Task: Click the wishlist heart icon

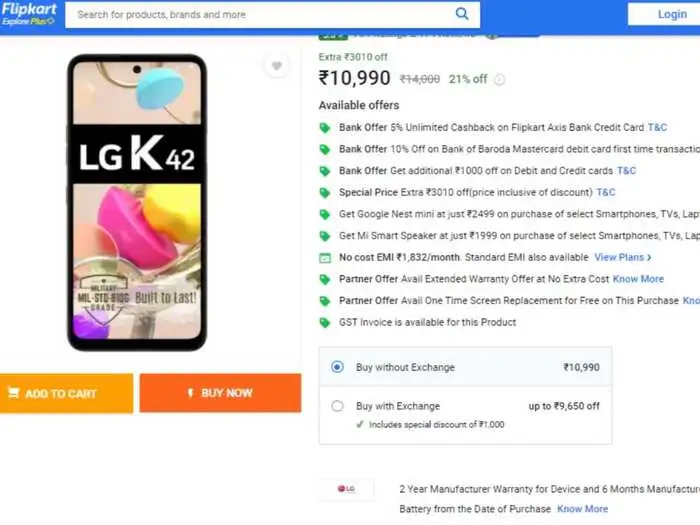Action: [276, 66]
